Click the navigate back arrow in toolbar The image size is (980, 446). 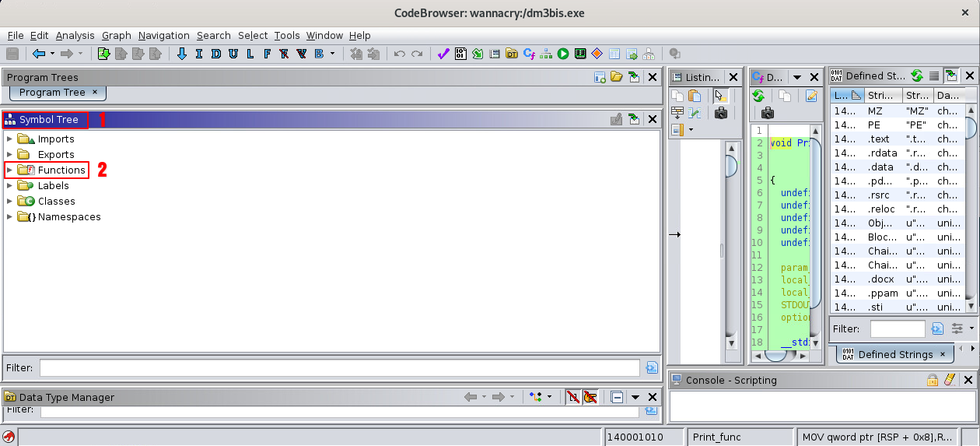(38, 54)
